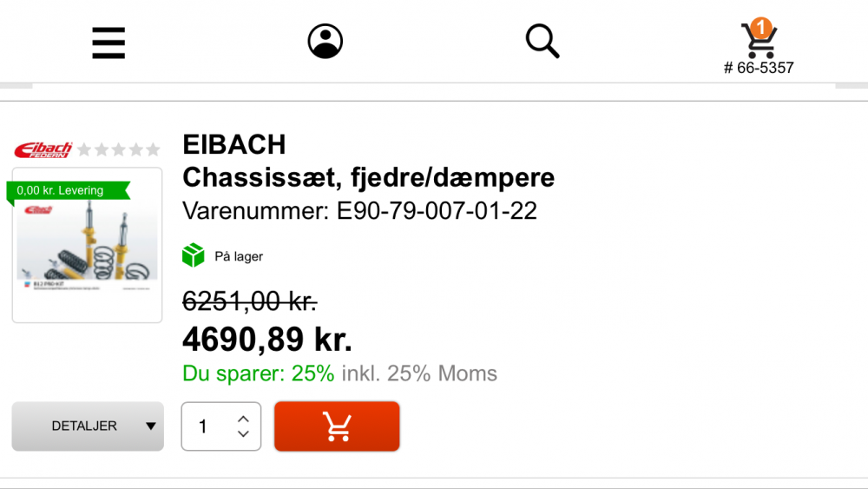Screen dimensions: 868x489
Task: Open the user account profile icon
Action: click(325, 41)
